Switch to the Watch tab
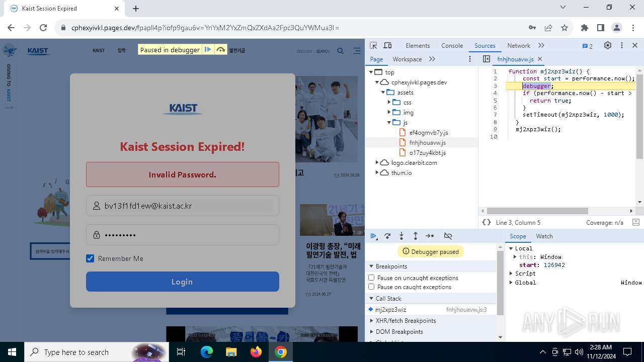Screen dimensions: 644x362 coord(544,236)
